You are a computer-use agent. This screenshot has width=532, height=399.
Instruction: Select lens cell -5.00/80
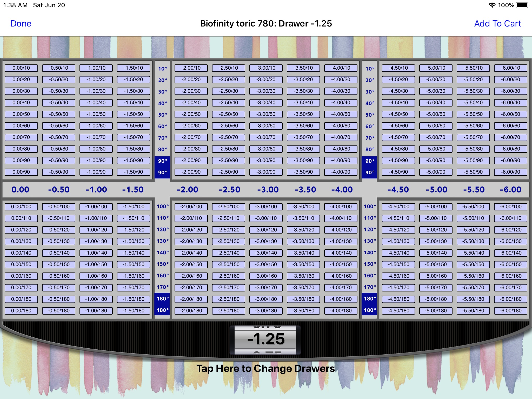(436, 149)
